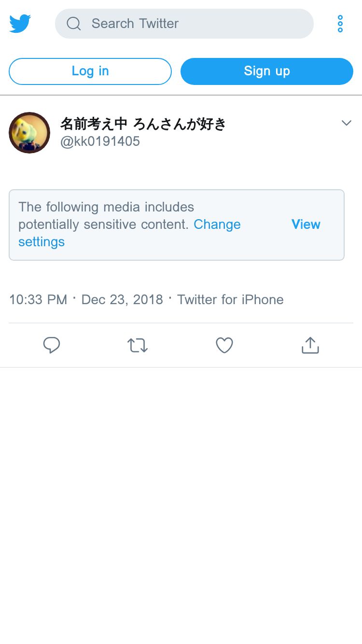Open the Change settings link
Image resolution: width=362 pixels, height=644 pixels.
click(217, 224)
